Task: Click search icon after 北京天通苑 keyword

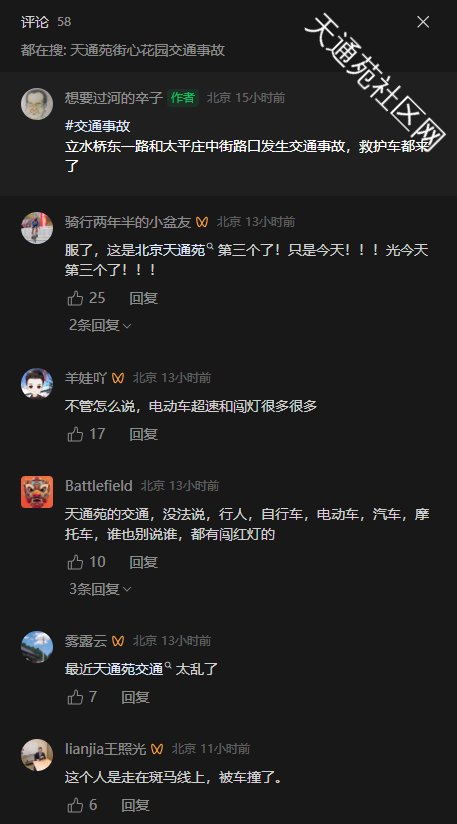Action: click(210, 247)
